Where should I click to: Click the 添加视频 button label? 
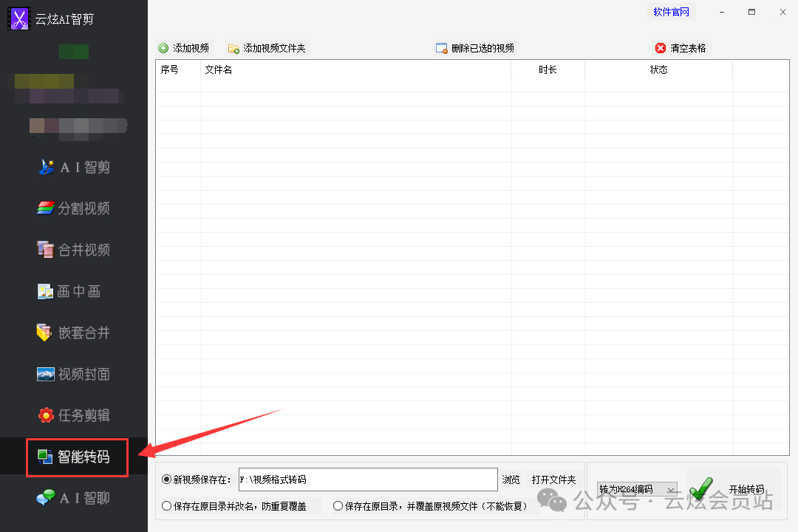pyautogui.click(x=191, y=48)
